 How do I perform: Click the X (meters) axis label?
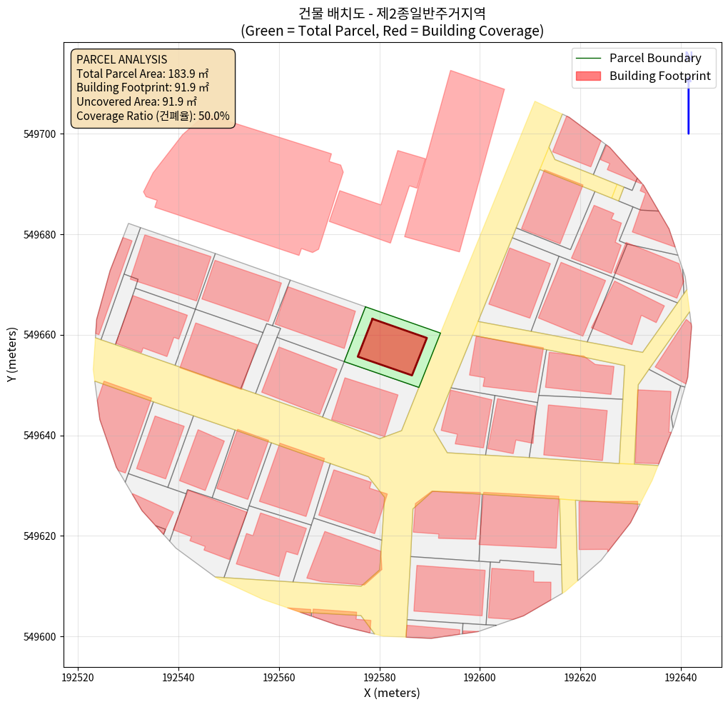[392, 693]
